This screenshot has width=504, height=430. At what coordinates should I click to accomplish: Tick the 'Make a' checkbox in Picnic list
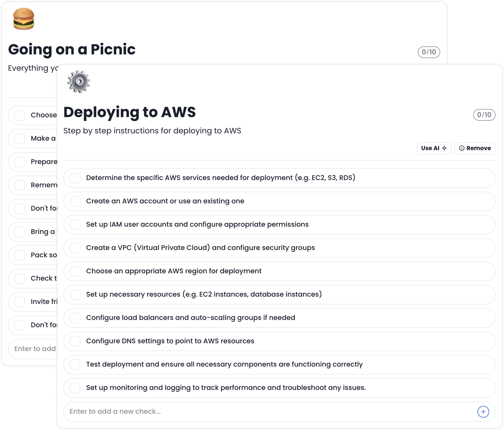(x=20, y=138)
